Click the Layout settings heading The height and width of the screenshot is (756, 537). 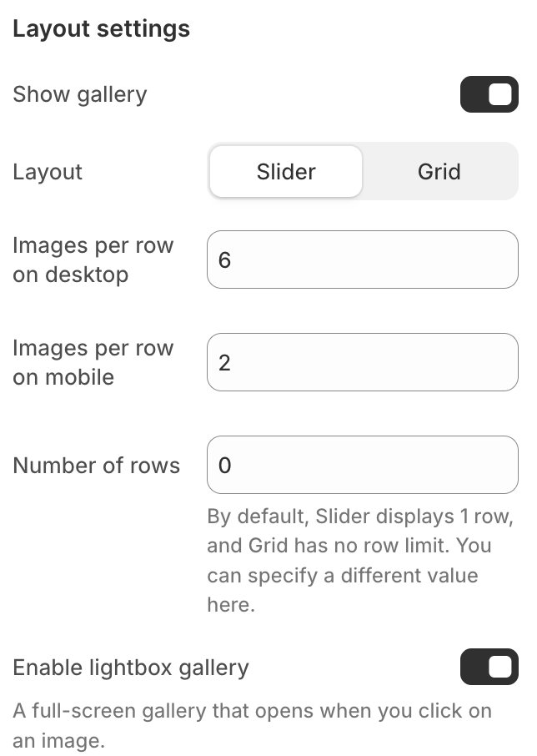(101, 29)
